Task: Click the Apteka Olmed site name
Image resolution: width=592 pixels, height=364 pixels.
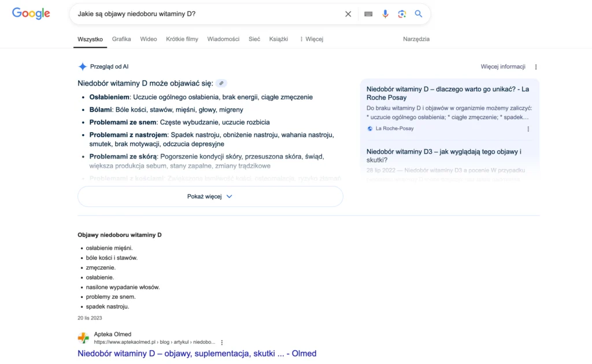Action: (113, 334)
